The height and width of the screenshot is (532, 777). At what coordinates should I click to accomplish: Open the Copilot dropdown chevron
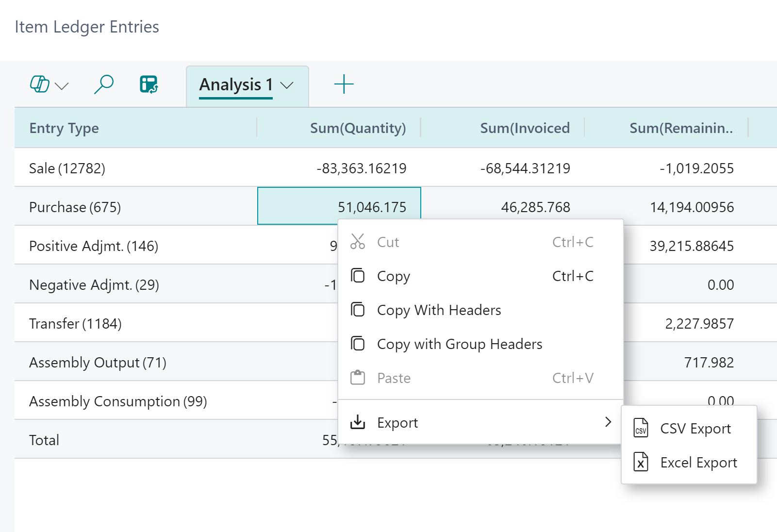[x=61, y=87]
